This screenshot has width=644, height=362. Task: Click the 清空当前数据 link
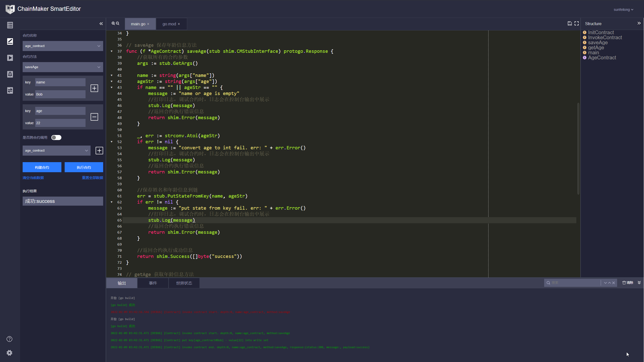pos(33,178)
